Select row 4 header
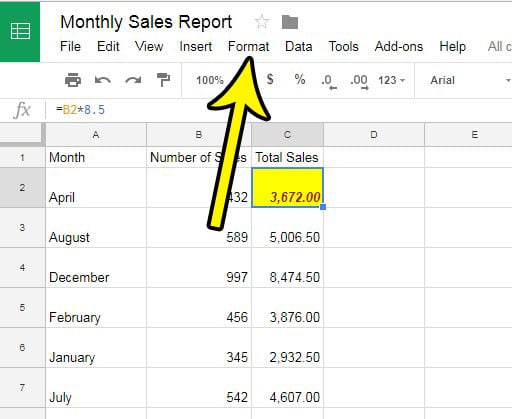512x419 pixels. [22, 267]
